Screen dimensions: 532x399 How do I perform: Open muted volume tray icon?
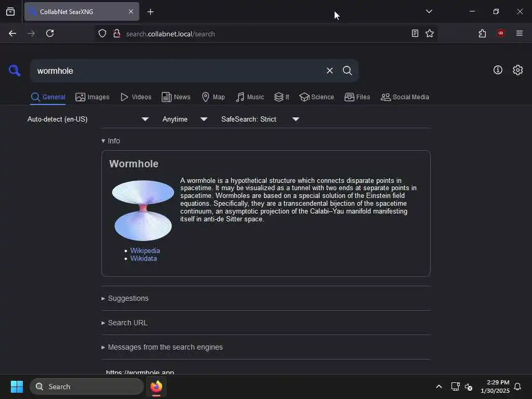469,387
